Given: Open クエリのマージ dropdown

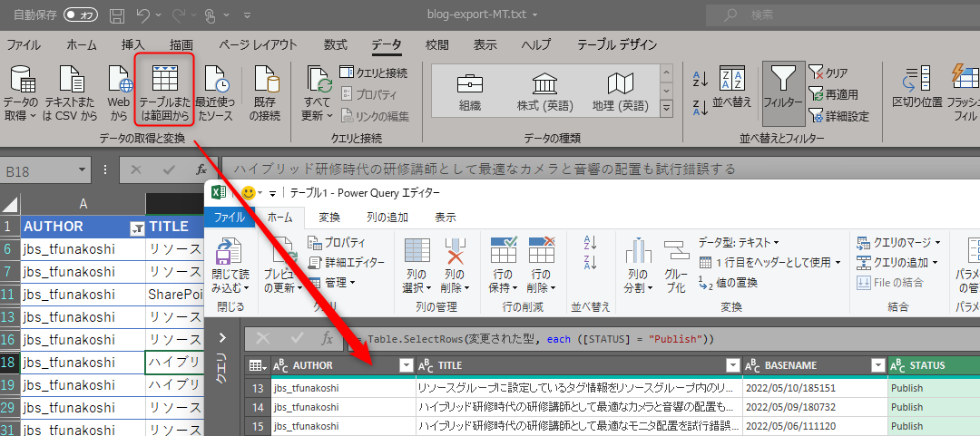Looking at the screenshot, I should (x=898, y=242).
